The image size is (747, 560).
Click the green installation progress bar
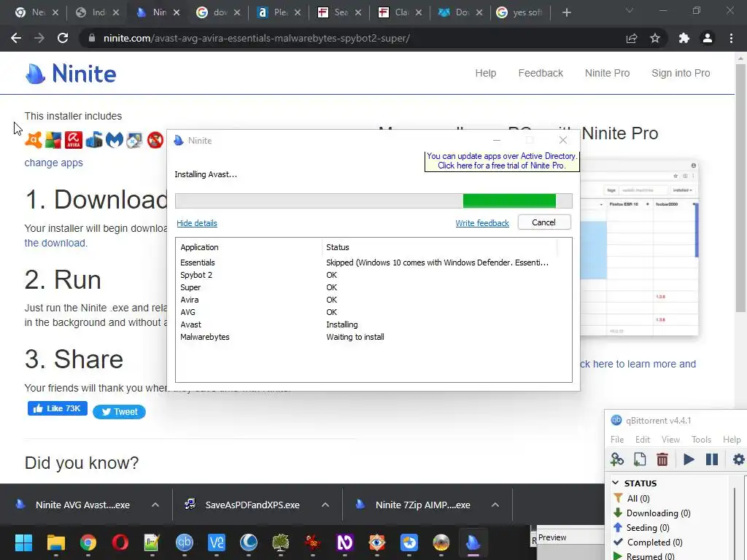click(x=373, y=201)
